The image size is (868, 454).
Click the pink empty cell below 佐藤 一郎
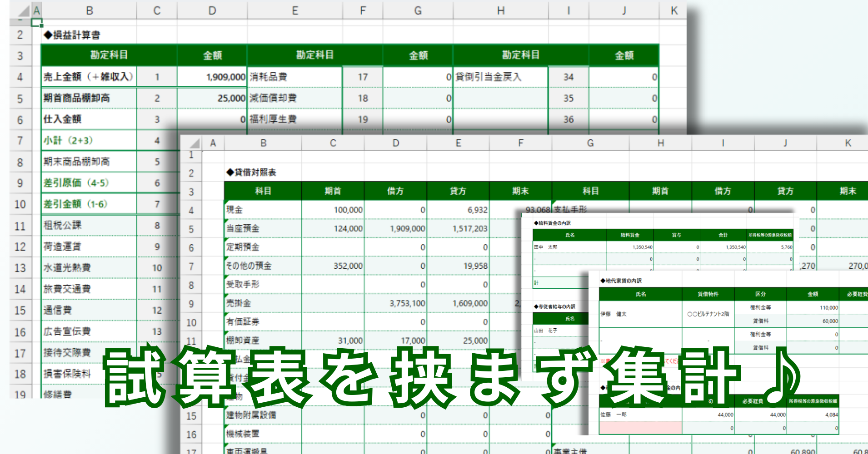(x=640, y=428)
